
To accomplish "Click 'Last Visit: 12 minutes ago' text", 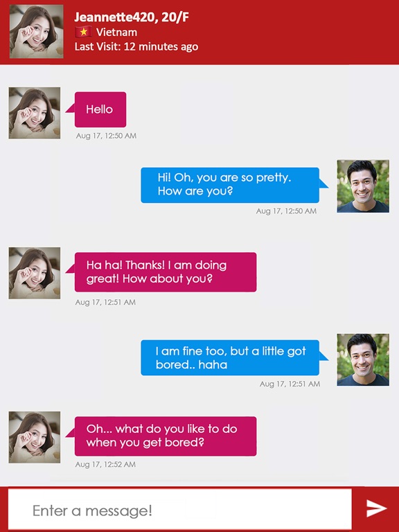I will (136, 46).
